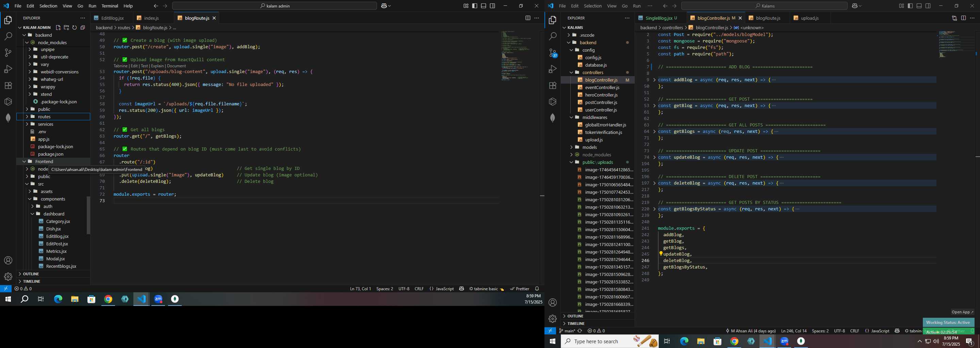This screenshot has width=980, height=348.
Task: Click Prettier button in left status bar
Action: 520,289
